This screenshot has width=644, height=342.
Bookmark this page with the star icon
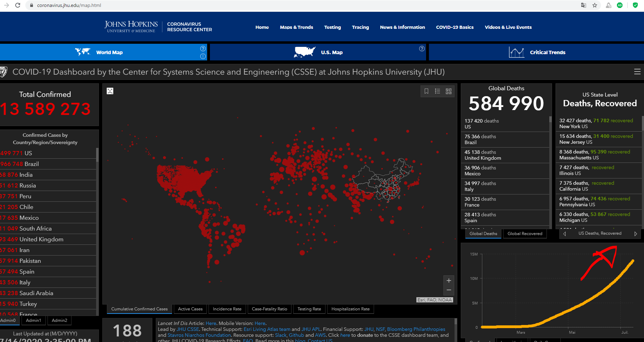[595, 5]
